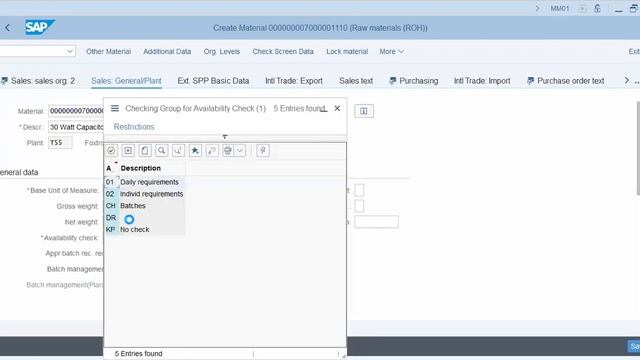The image size is (640, 360).
Task: Switch to Purchasing tab
Action: (x=414, y=81)
